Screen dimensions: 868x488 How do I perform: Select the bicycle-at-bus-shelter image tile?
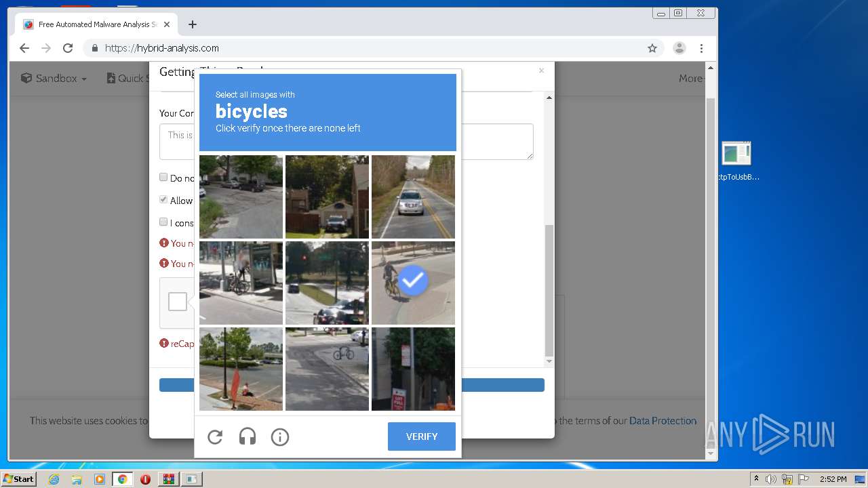click(x=241, y=283)
